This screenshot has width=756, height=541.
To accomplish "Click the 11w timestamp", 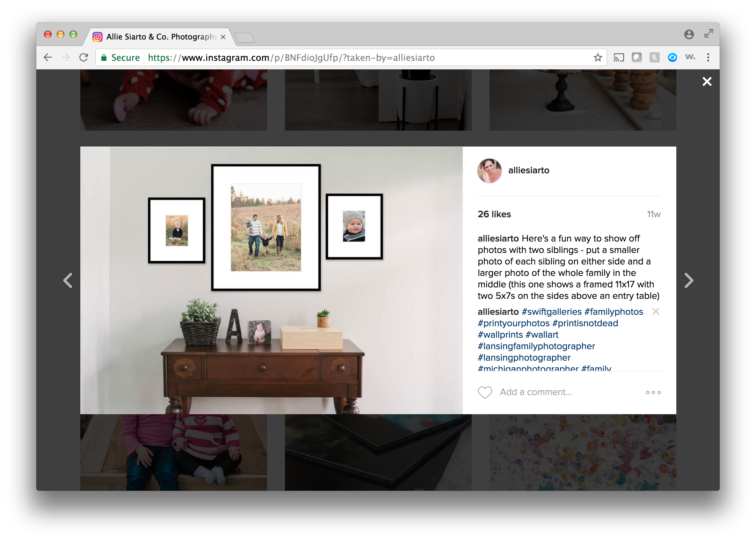I will [653, 214].
